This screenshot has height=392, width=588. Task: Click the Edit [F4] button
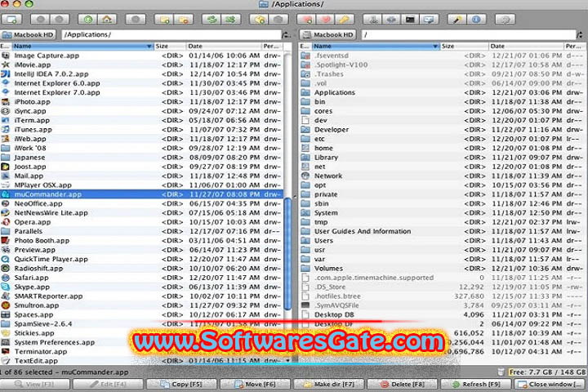(108, 384)
